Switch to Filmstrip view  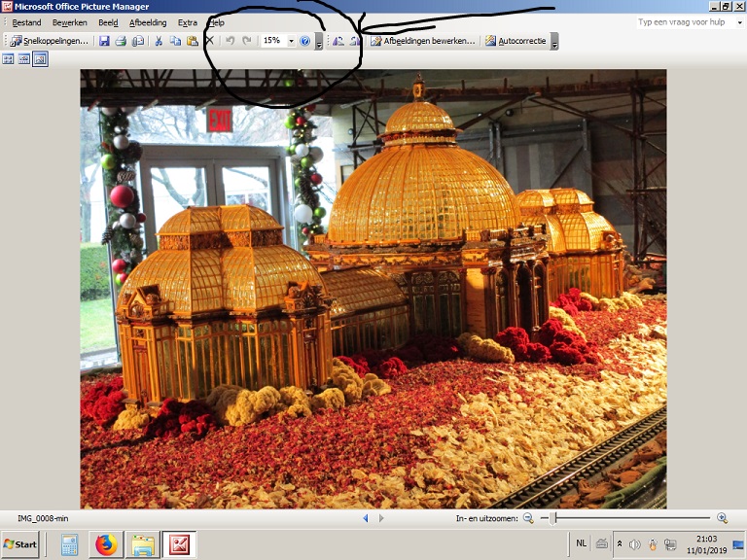coord(24,59)
